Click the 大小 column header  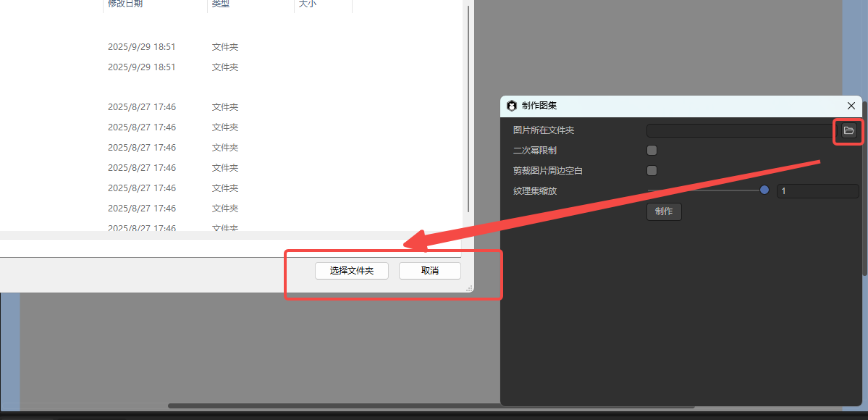coord(308,4)
